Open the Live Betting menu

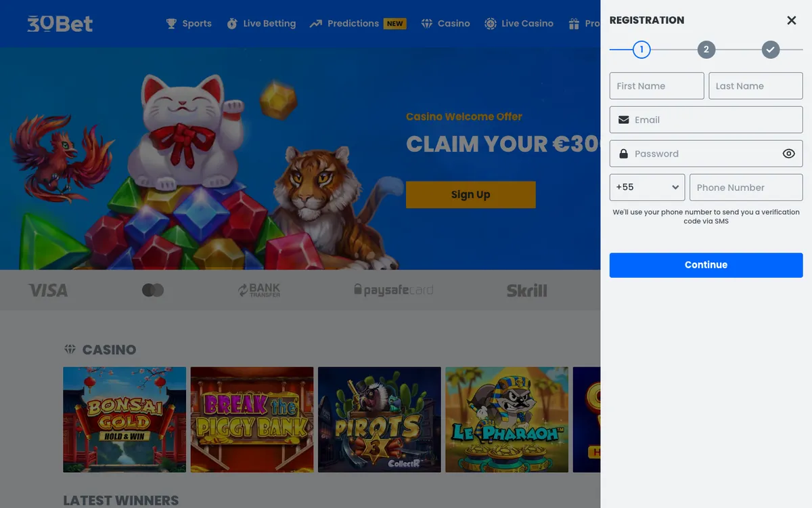(261, 24)
